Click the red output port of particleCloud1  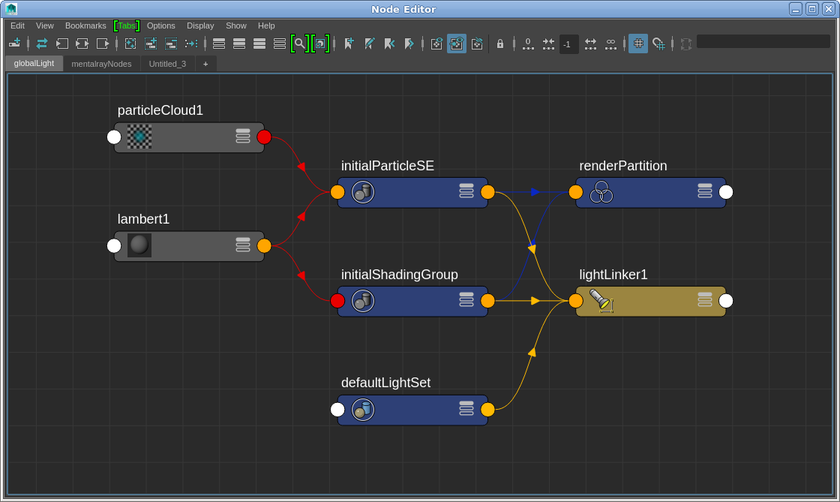pos(264,137)
